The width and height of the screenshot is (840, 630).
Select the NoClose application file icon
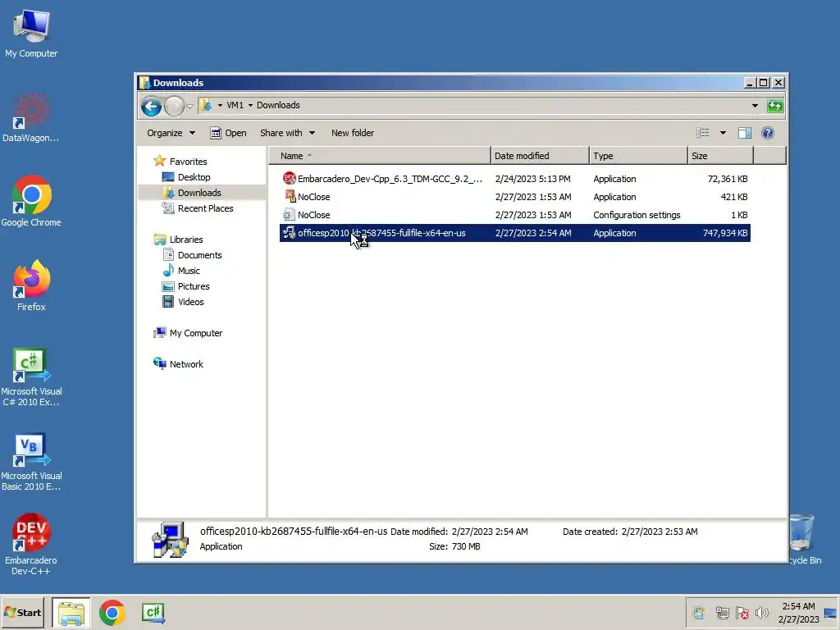(x=290, y=197)
